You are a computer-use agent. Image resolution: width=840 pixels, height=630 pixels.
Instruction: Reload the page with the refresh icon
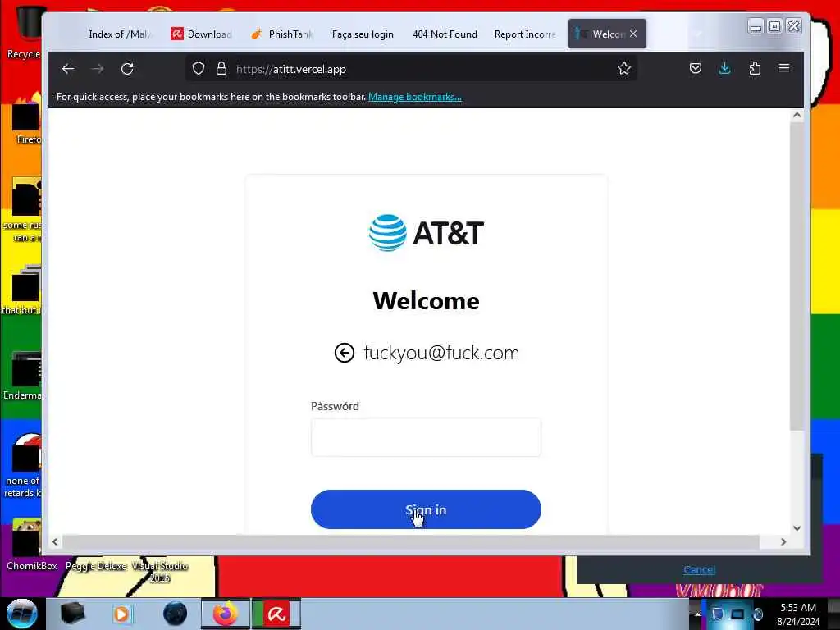127,69
